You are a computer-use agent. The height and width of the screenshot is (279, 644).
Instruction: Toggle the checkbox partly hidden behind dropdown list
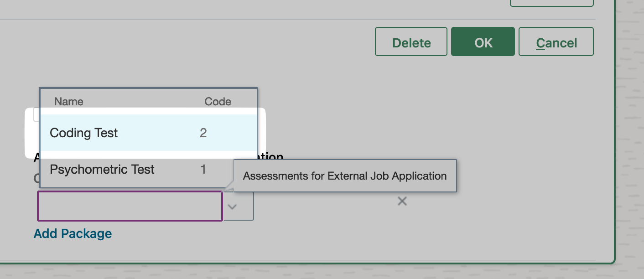click(x=36, y=115)
